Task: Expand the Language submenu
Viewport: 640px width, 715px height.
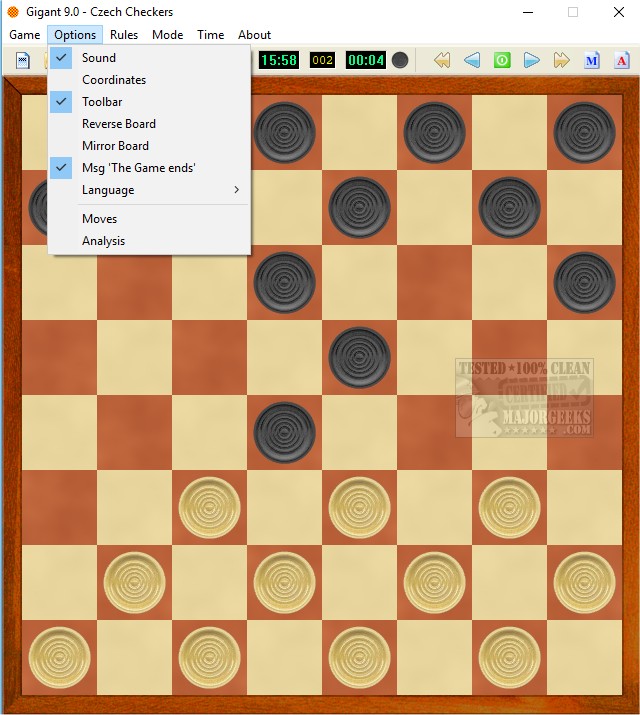Action: coord(150,190)
